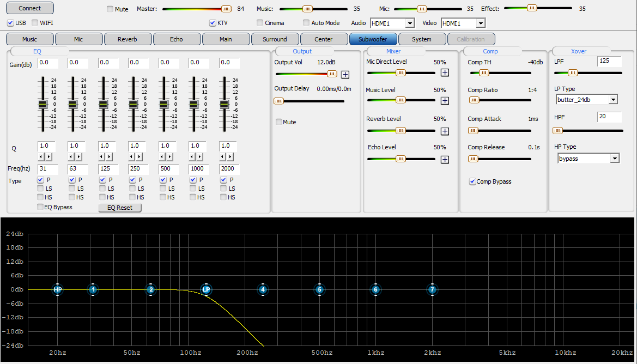This screenshot has height=364, width=637.
Task: Click the plus icon for Music Level
Action: (445, 100)
